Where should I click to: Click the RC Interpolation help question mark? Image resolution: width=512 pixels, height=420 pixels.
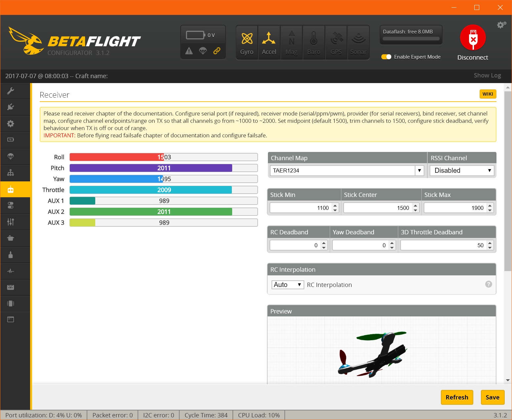(489, 284)
